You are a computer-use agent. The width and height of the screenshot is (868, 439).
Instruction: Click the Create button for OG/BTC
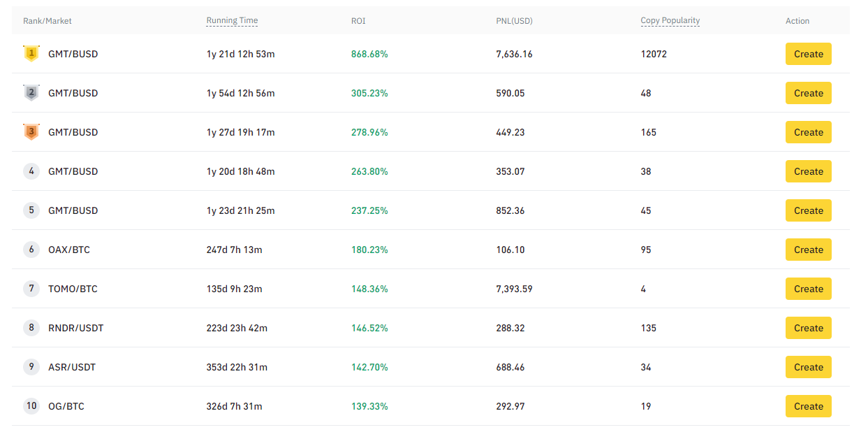coord(808,406)
